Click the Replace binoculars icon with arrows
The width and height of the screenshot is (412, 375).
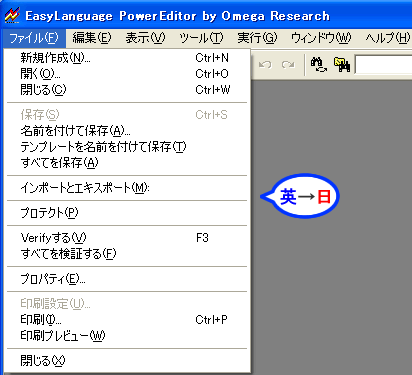[318, 64]
